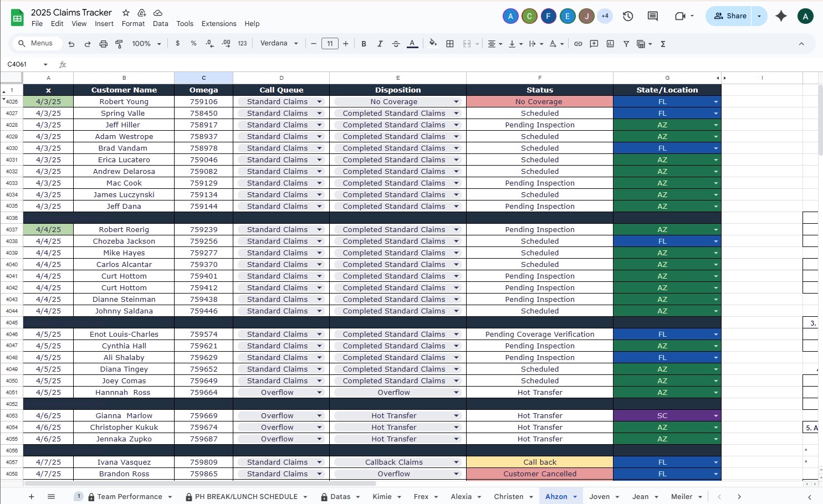
Task: Go to the Sheets home icon
Action: [17, 18]
